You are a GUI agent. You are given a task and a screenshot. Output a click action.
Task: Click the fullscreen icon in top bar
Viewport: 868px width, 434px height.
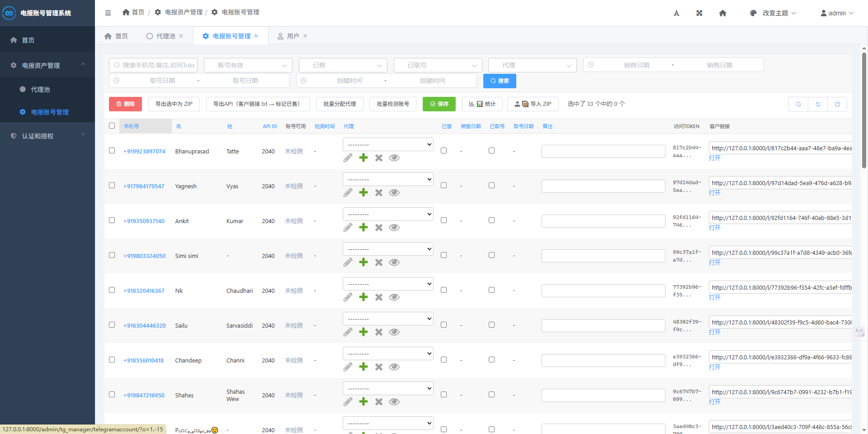[699, 13]
